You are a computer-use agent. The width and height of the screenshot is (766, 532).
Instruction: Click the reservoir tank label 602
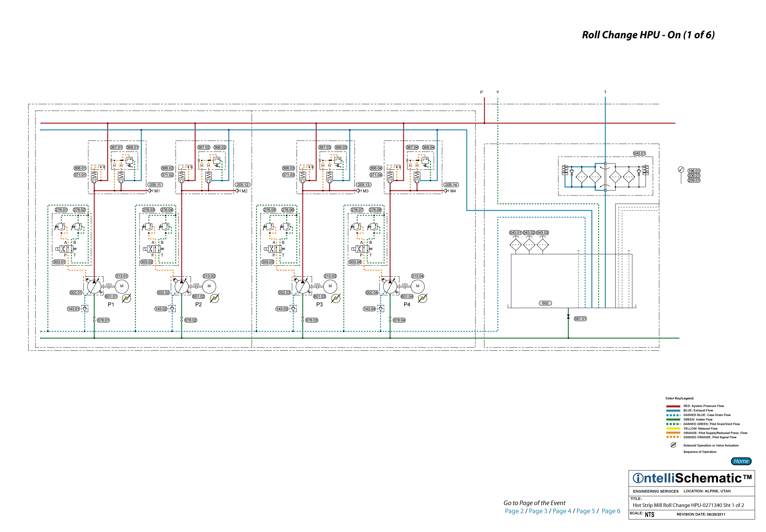click(x=545, y=303)
